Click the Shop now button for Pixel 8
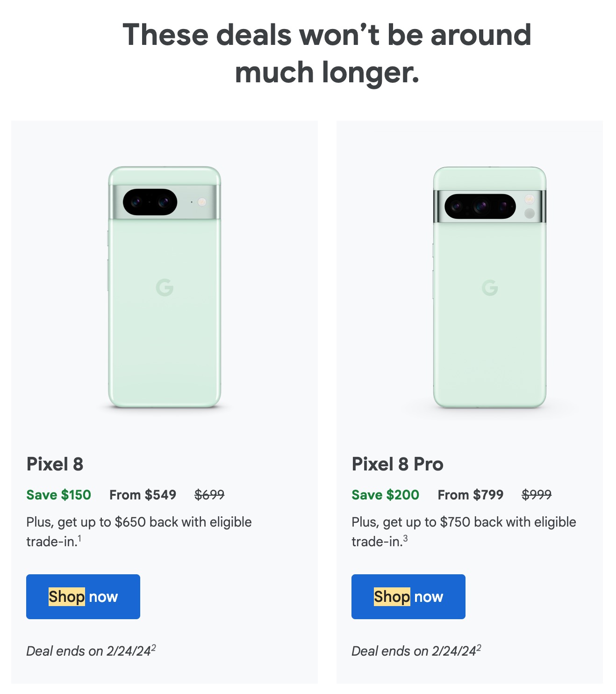Screen dimensions: 616x694 pos(83,596)
